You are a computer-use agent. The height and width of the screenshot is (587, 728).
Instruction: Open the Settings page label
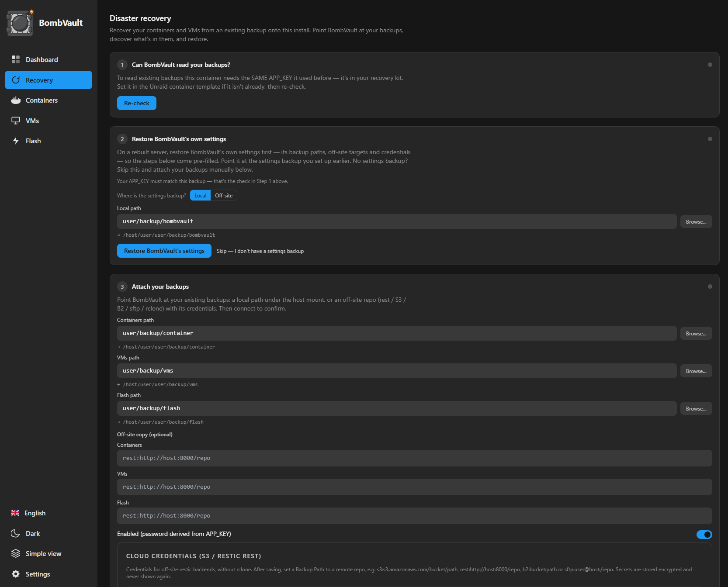click(38, 574)
